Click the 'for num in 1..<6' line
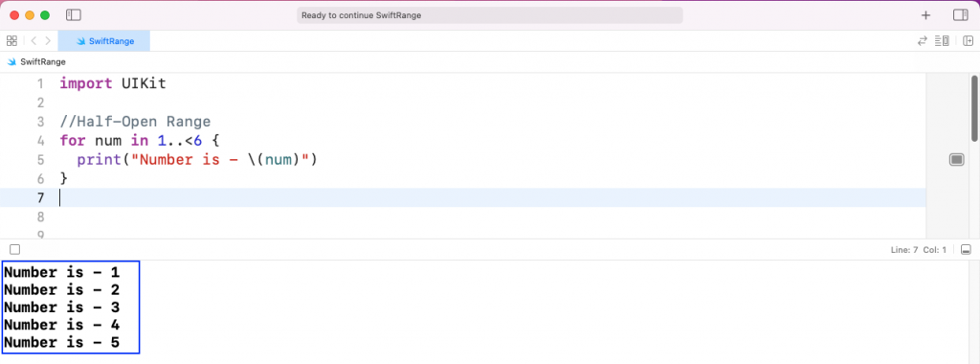980x364 pixels. (x=140, y=140)
